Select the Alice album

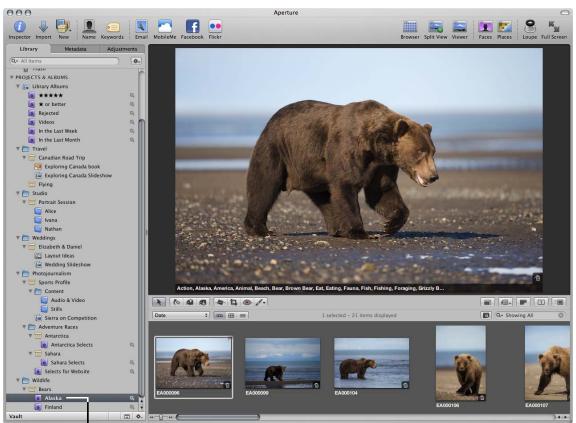72,211
